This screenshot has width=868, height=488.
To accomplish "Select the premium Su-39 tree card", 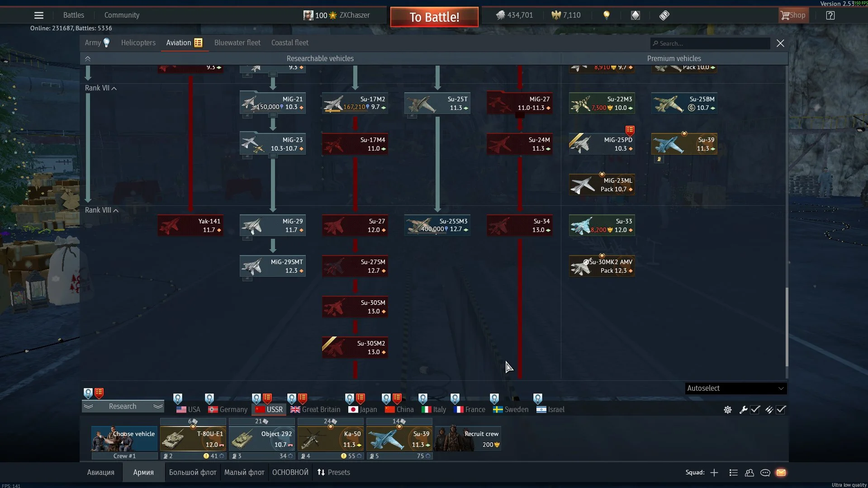I will pos(684,144).
